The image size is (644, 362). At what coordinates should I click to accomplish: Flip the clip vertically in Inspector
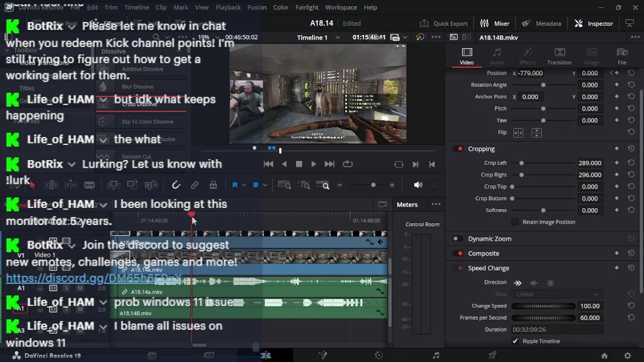537,133
